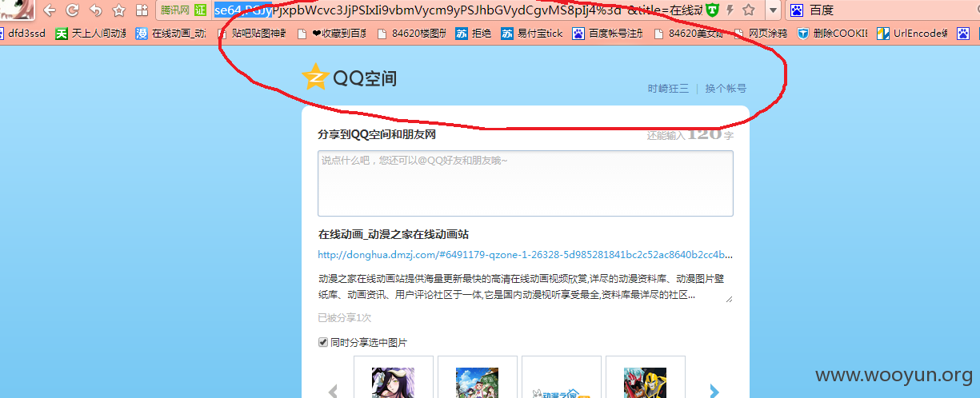Image resolution: width=980 pixels, height=398 pixels.
Task: Go back with the browser back arrow
Action: click(x=50, y=10)
